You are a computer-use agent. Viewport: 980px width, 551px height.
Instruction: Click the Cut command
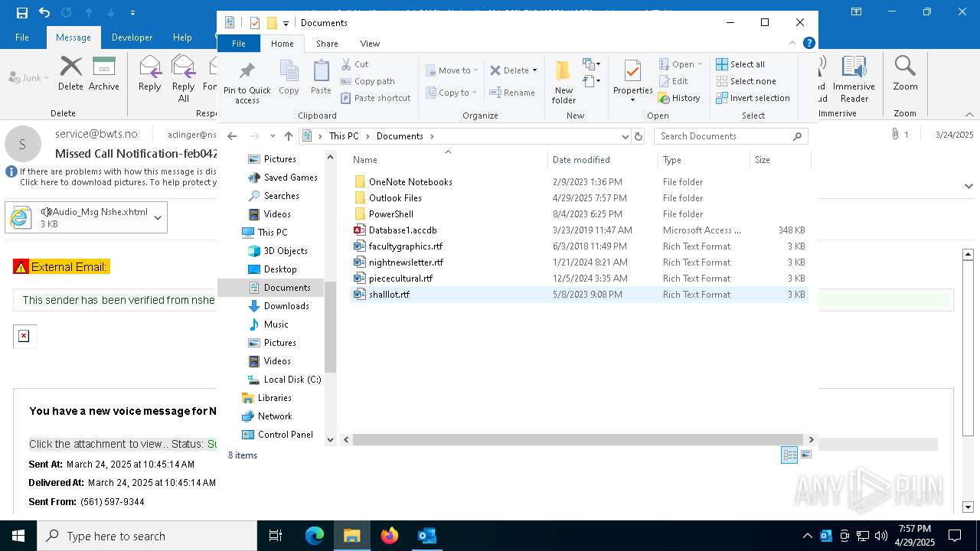click(354, 64)
